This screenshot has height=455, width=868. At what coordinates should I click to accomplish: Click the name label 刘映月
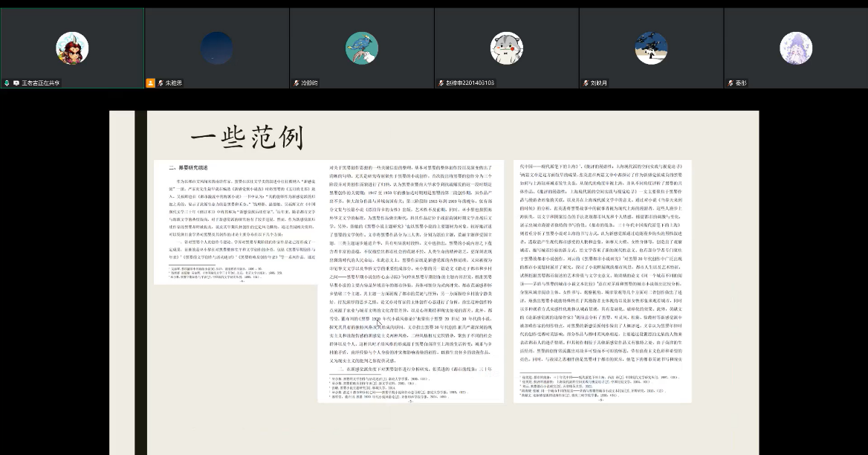599,83
